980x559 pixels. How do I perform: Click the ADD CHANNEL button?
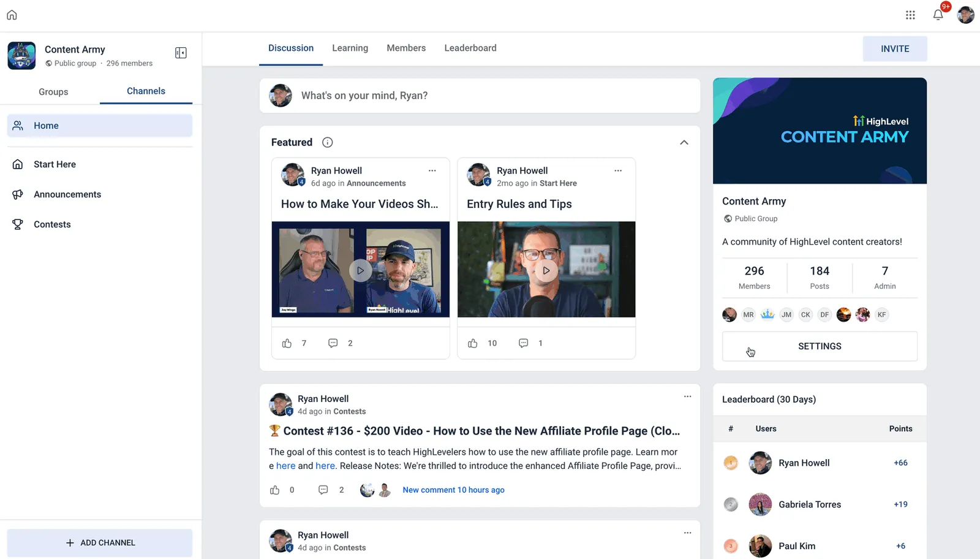tap(100, 543)
